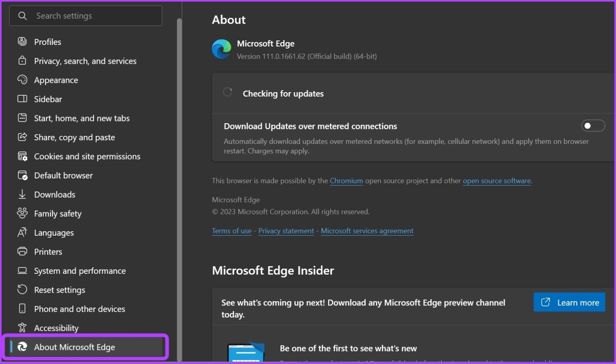Click the Sidebar panel icon
The width and height of the screenshot is (616, 364).
pos(22,99)
